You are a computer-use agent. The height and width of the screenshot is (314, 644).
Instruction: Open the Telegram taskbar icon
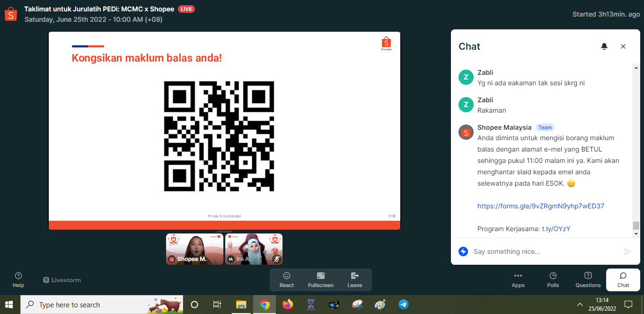click(404, 305)
